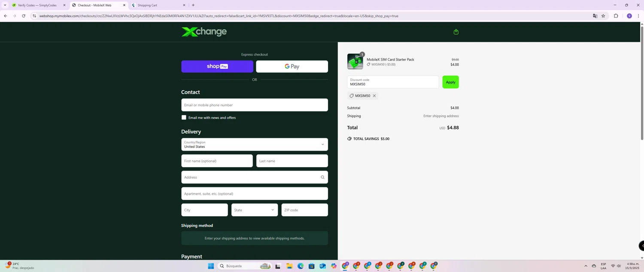Open the tab search dropdown arrow
The width and height of the screenshot is (644, 272).
click(5, 5)
